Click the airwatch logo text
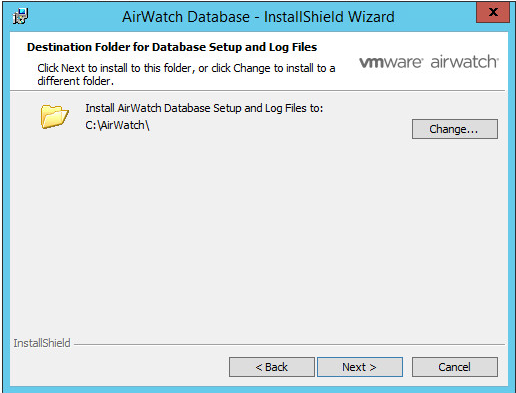 click(464, 62)
